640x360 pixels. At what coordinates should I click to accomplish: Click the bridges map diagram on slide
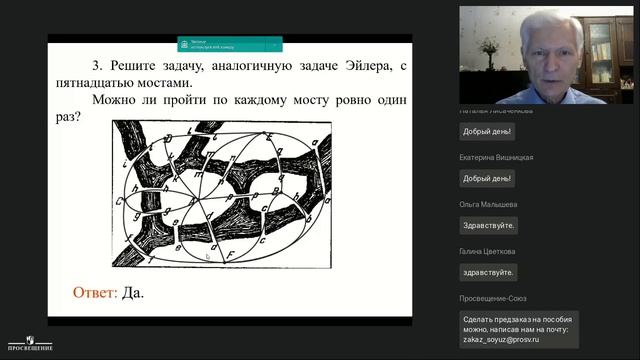click(x=222, y=194)
